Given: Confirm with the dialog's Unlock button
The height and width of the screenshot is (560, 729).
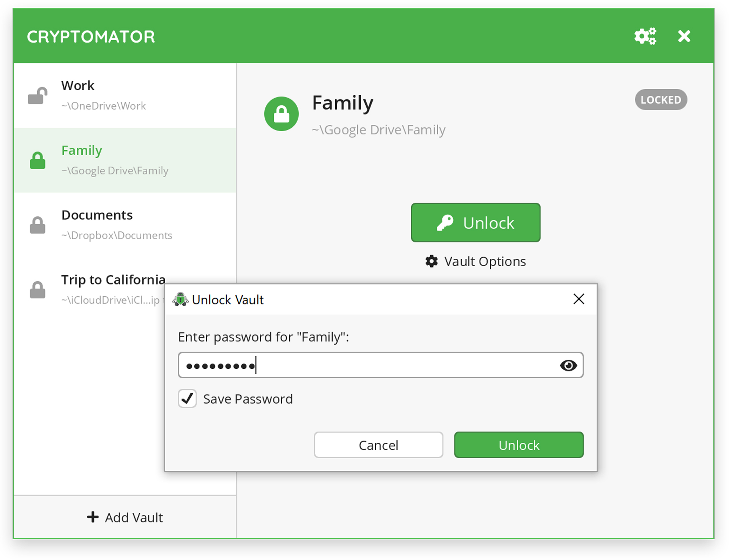Looking at the screenshot, I should (x=519, y=445).
